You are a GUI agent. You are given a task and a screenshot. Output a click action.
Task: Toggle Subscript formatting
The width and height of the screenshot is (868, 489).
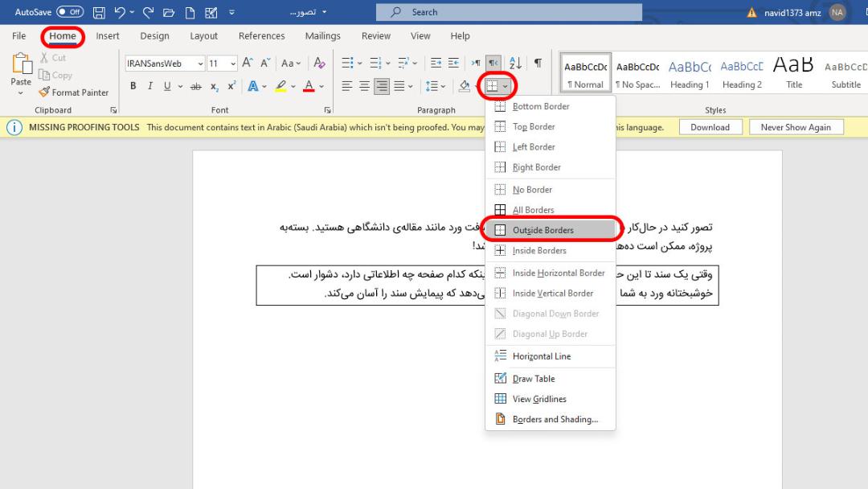215,86
